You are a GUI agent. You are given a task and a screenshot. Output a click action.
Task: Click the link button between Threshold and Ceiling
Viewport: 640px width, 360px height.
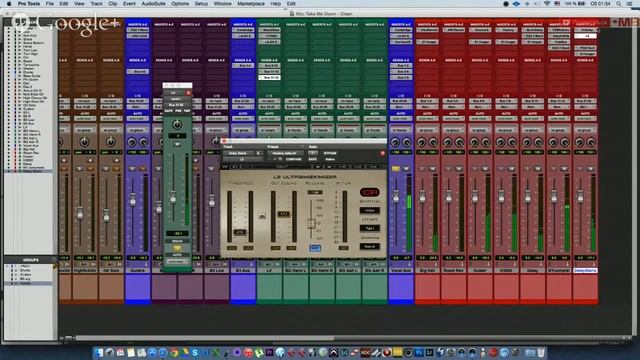click(262, 216)
